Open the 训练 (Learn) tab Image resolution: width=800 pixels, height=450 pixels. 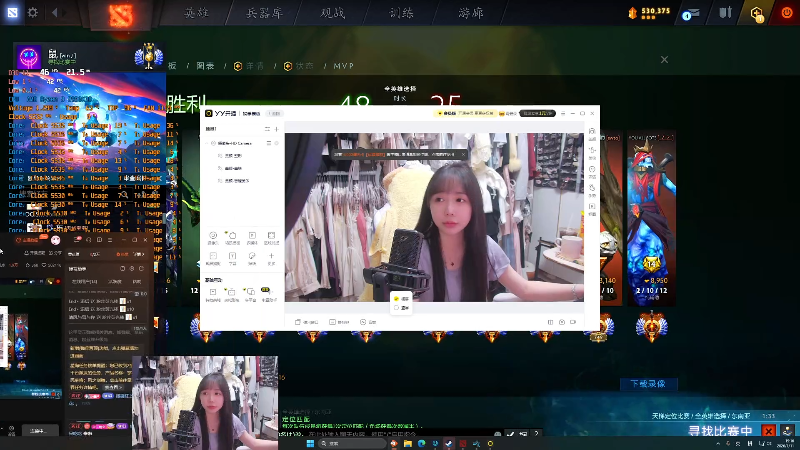(402, 13)
